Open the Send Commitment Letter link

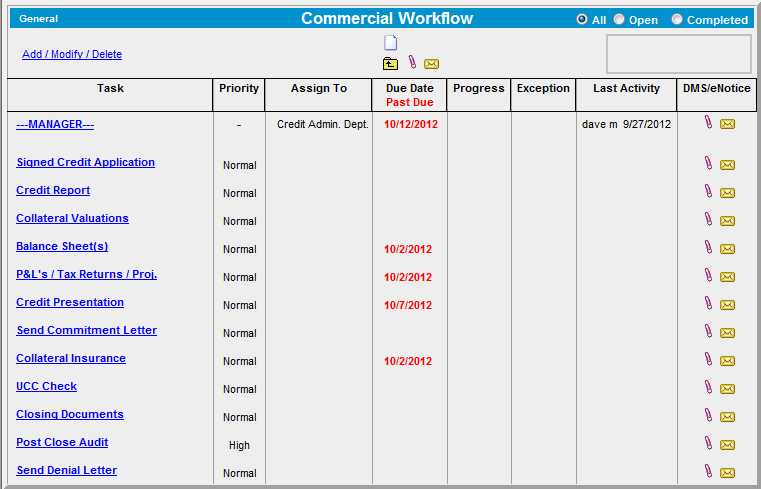(87, 330)
